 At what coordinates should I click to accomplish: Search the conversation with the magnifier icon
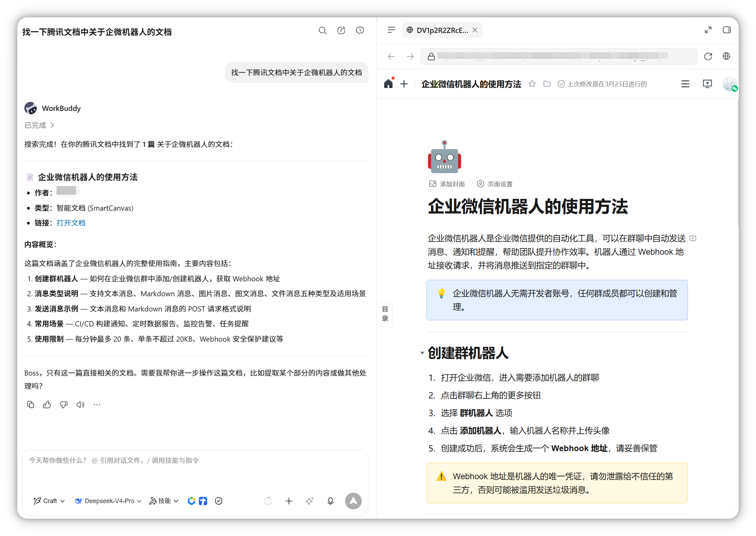pyautogui.click(x=322, y=31)
